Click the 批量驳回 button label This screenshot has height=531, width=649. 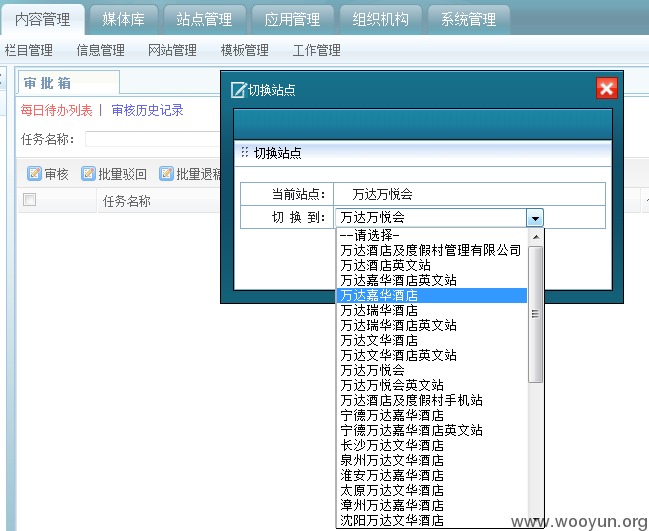123,174
